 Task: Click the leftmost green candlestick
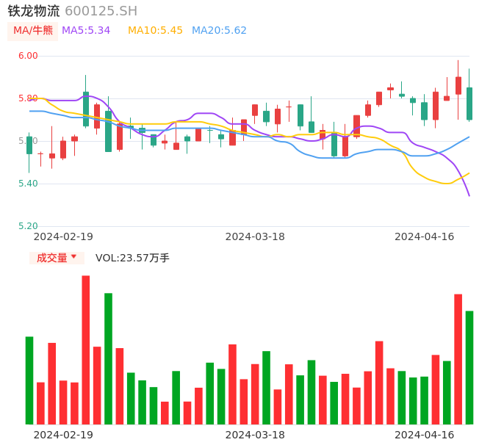click(29, 145)
